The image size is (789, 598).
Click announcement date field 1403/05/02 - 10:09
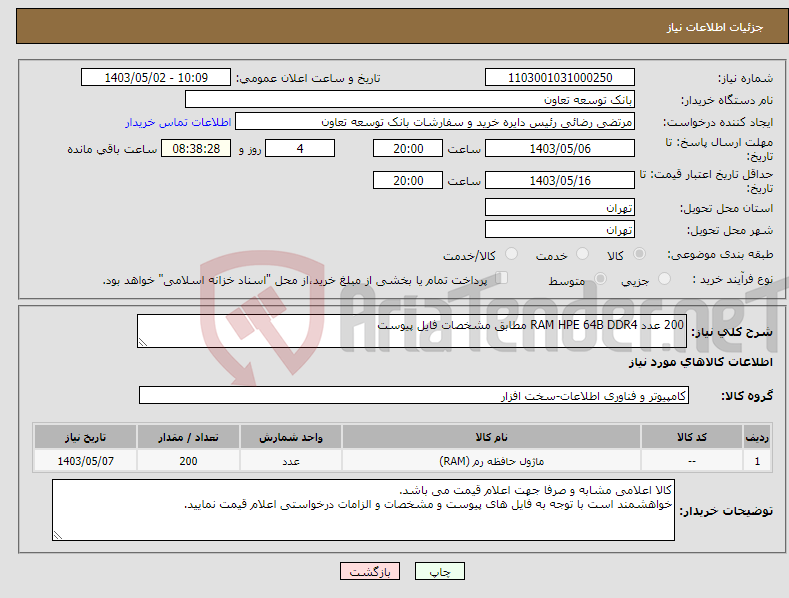tap(156, 78)
